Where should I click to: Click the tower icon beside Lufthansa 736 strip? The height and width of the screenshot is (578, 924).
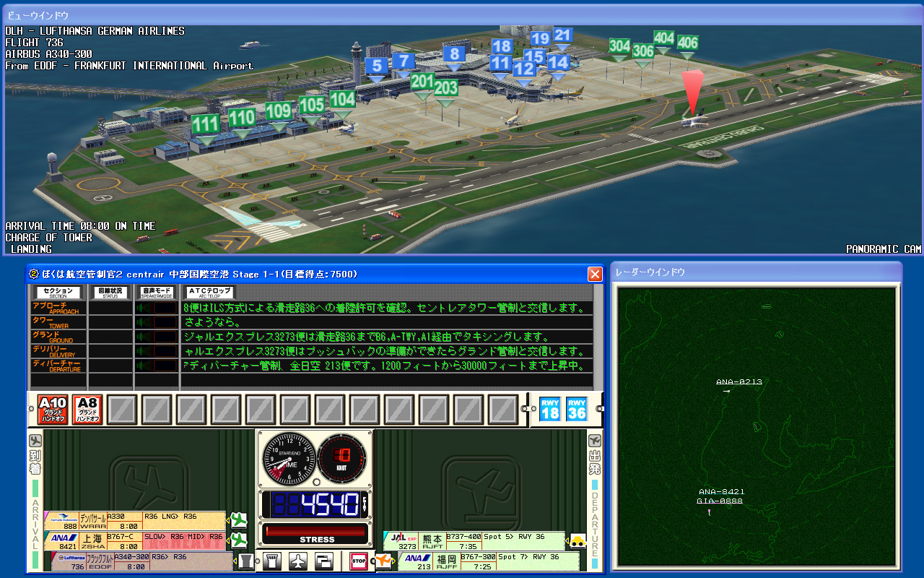(246, 561)
